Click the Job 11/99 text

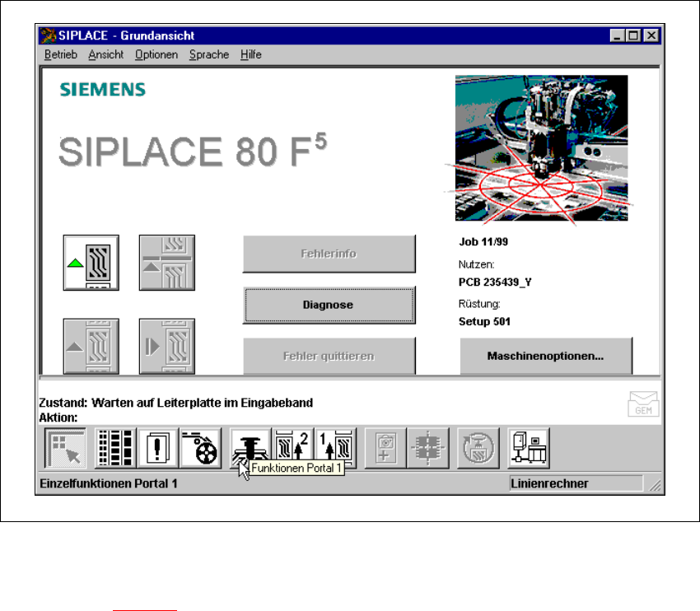point(483,242)
